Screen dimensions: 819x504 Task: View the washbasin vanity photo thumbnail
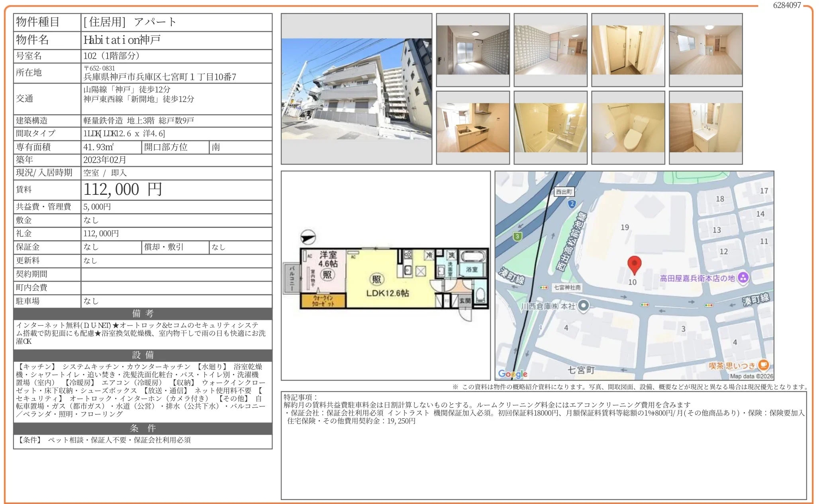point(705,127)
